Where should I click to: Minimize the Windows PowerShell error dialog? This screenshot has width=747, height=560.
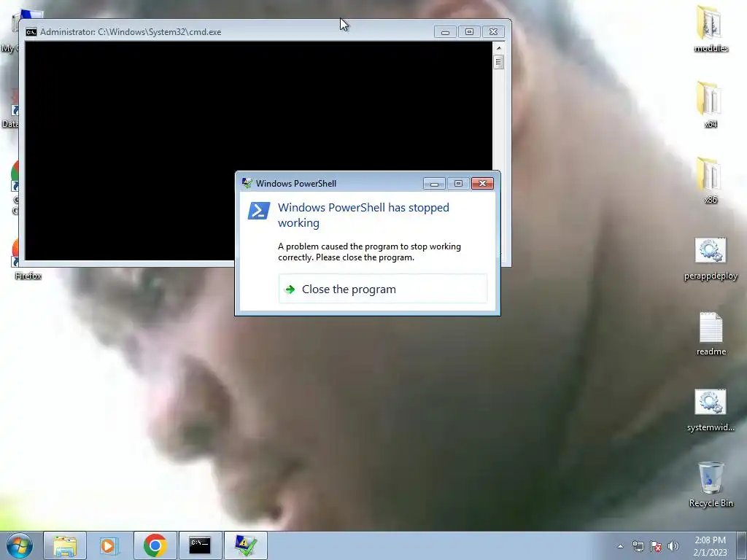434,183
